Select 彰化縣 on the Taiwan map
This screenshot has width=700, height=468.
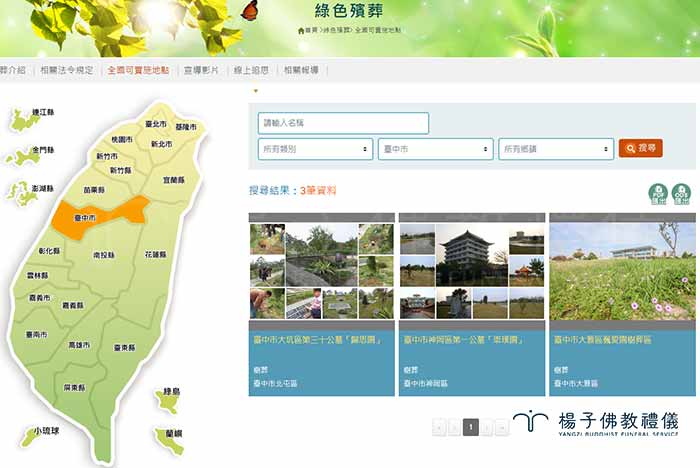click(x=49, y=251)
